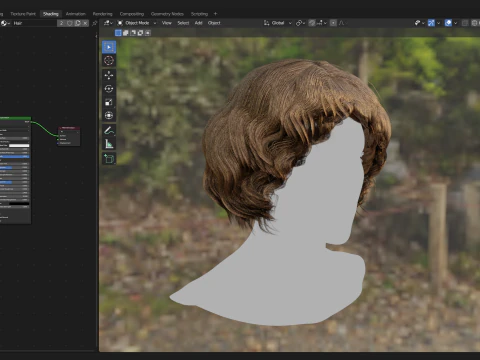The width and height of the screenshot is (480, 360).
Task: Open the material browse dropdown beside Hair
Action: click(x=5, y=23)
